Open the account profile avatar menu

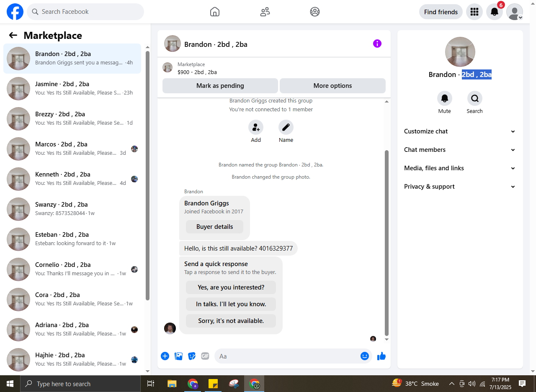point(515,12)
